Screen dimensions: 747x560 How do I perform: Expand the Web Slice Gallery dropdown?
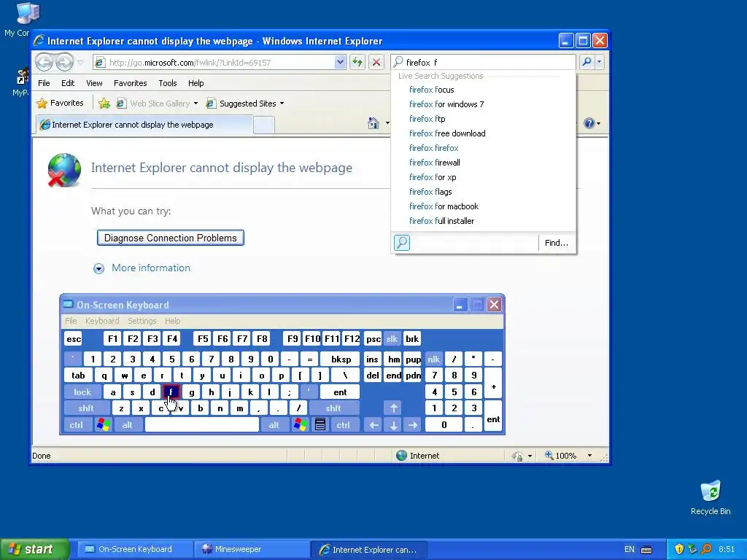click(x=196, y=104)
